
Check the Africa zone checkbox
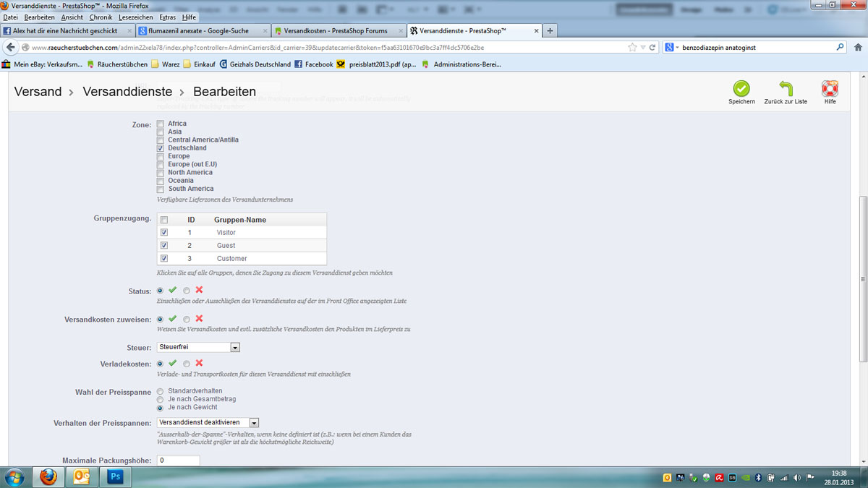pos(161,124)
